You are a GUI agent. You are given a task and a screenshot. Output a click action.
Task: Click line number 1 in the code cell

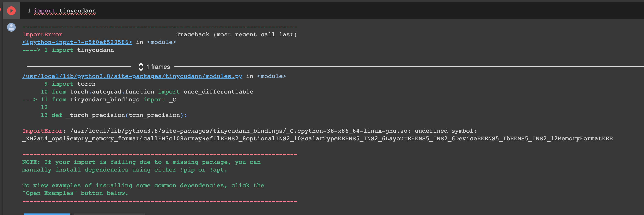tap(29, 10)
